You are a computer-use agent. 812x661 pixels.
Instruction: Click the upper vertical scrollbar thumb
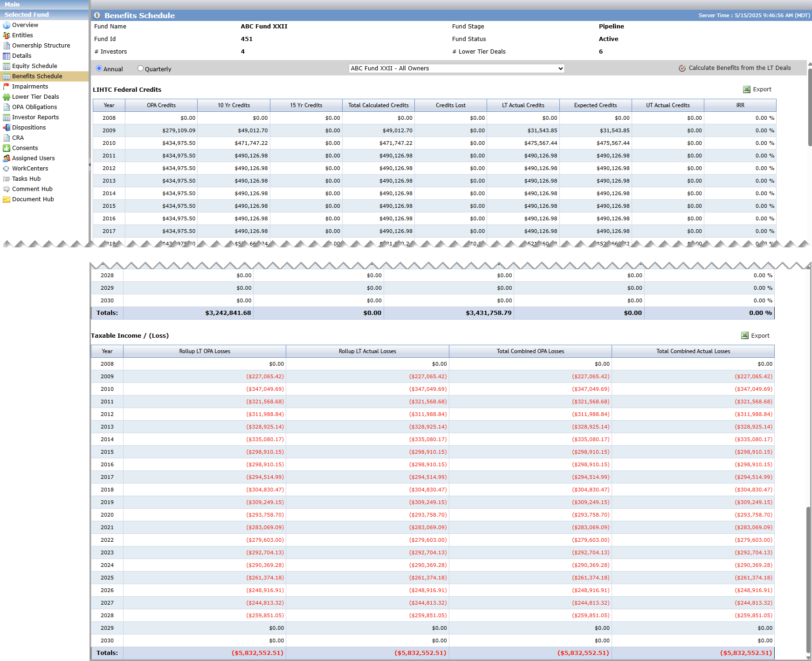[x=810, y=107]
